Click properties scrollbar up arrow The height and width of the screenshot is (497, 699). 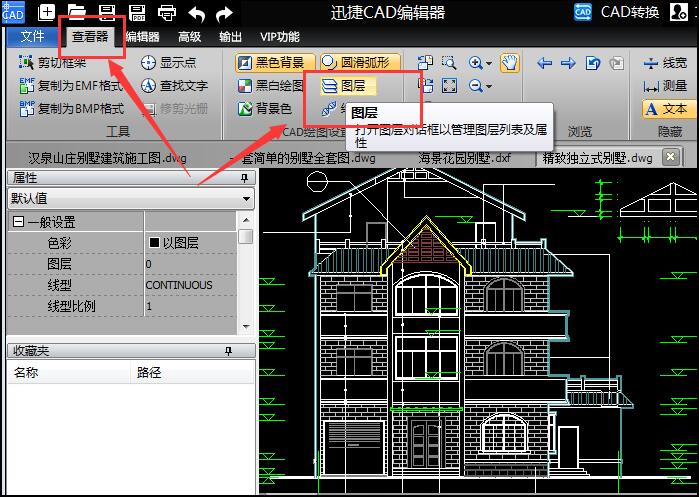[x=246, y=220]
